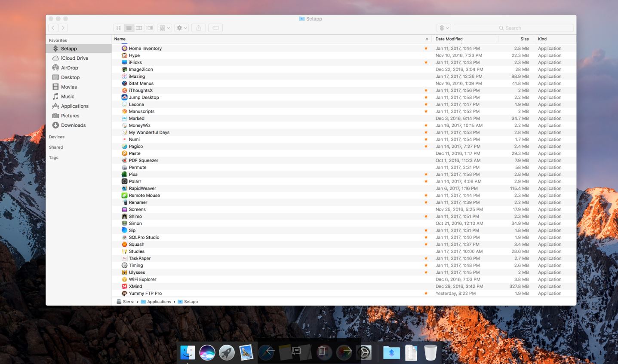
Task: Click the Shared sidebar section header
Action: click(56, 147)
